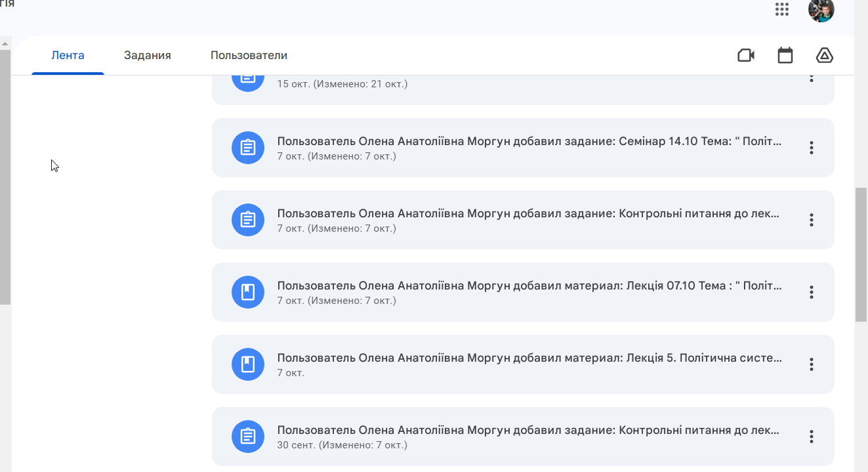Viewport: 868px width, 472px height.
Task: Click the page vertical scrollbar thumb
Action: (x=861, y=255)
